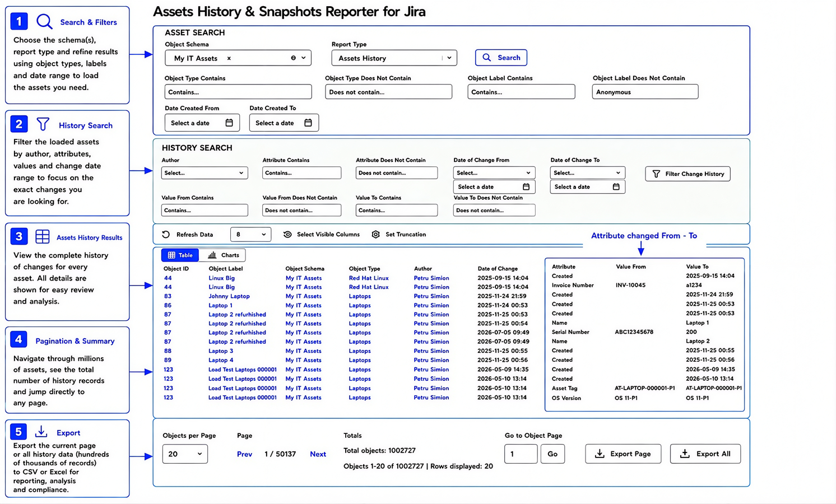Open calendar picker under Date of Change From
The width and height of the screenshot is (836, 504).
pyautogui.click(x=526, y=187)
